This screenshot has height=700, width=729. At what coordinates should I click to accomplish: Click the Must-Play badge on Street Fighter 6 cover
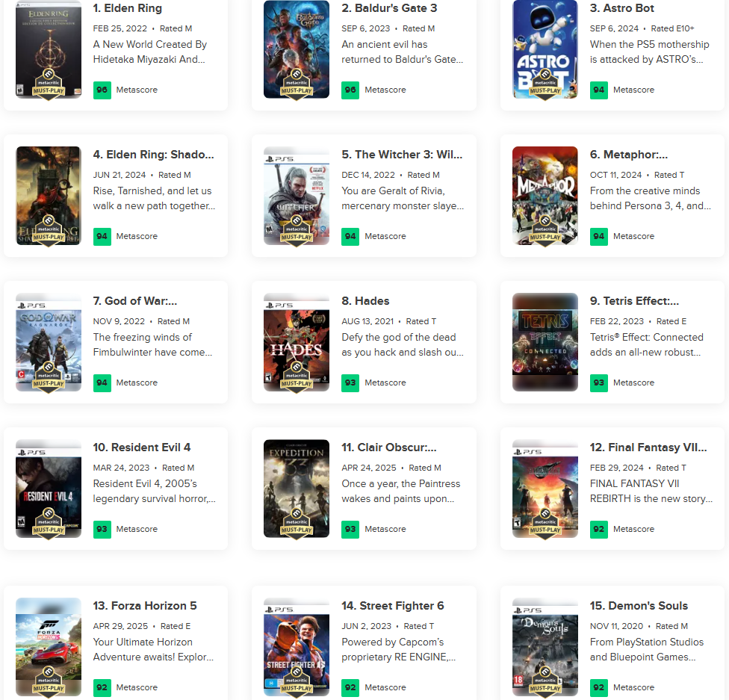tap(297, 682)
